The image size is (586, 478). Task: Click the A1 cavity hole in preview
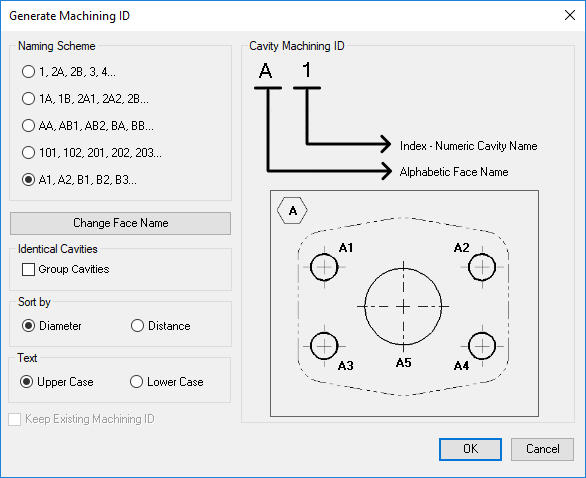pyautogui.click(x=324, y=267)
